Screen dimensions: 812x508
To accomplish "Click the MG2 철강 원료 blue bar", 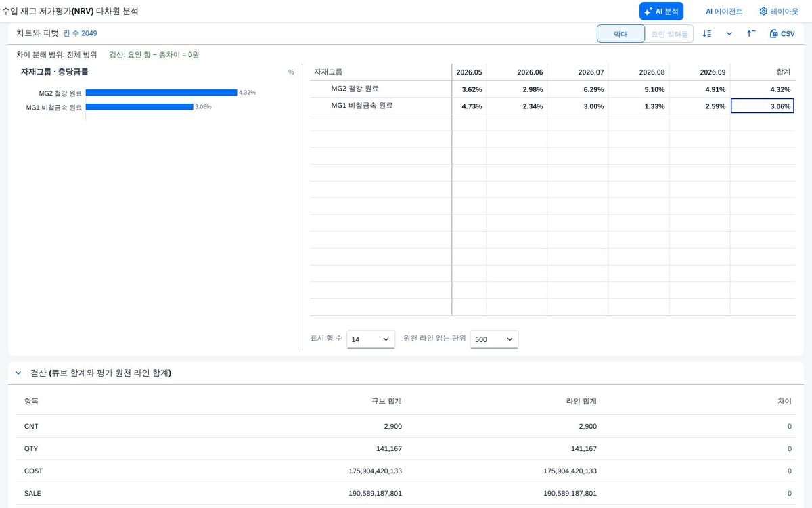I will coord(161,93).
